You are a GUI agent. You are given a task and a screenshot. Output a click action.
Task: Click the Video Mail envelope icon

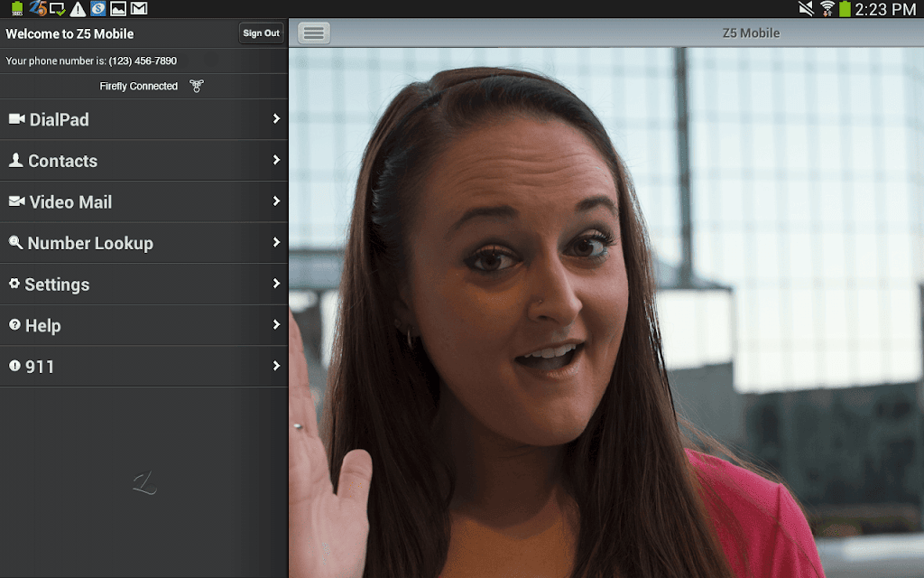[16, 201]
